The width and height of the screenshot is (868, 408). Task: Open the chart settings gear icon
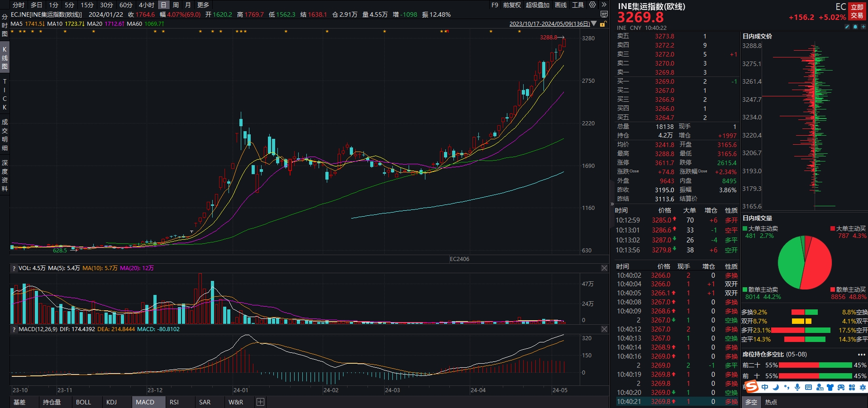592,5
